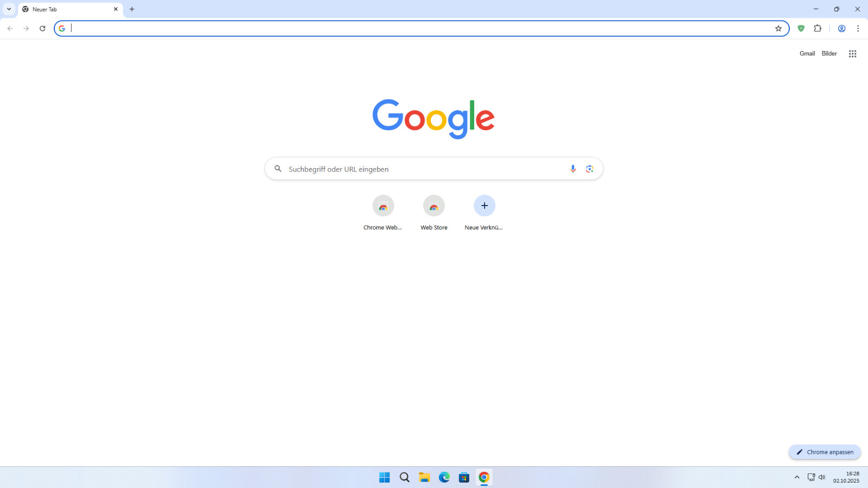The image size is (868, 488).
Task: Launch Microsoft Edge from taskbar
Action: (x=444, y=477)
